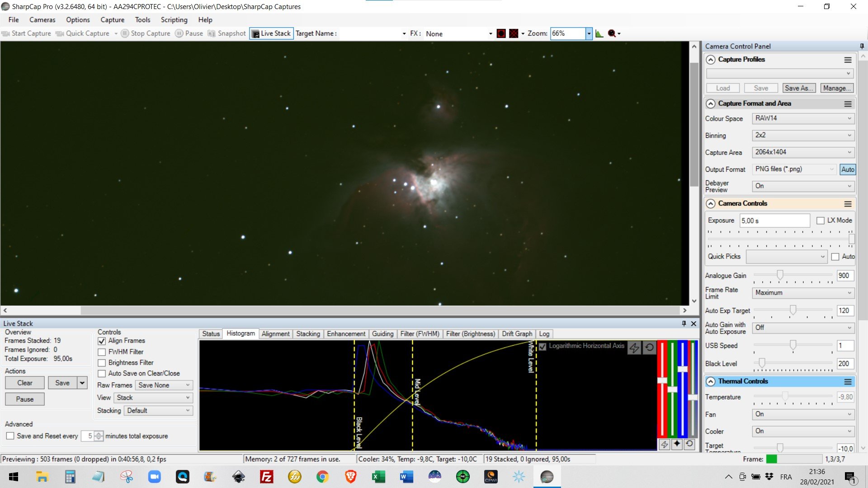Screen dimensions: 868x488
Task: Open the Cameras menu
Action: [42, 20]
